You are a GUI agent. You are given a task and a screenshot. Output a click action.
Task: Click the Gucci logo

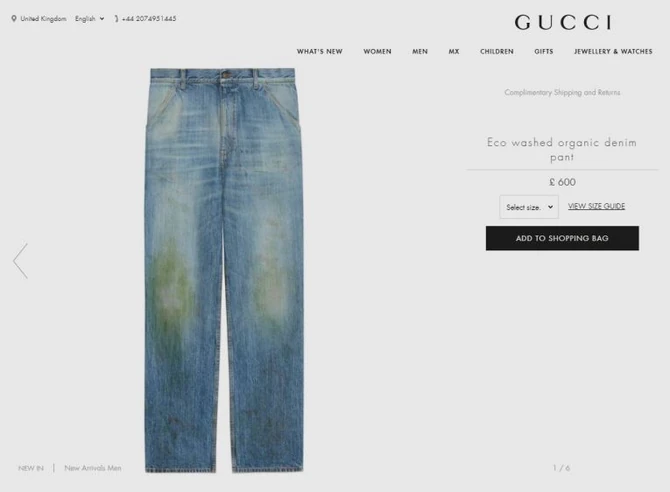(563, 22)
